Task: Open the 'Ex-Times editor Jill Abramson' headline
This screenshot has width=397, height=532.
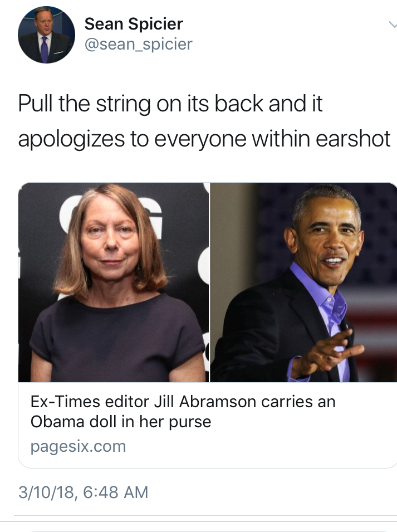Action: click(x=183, y=402)
